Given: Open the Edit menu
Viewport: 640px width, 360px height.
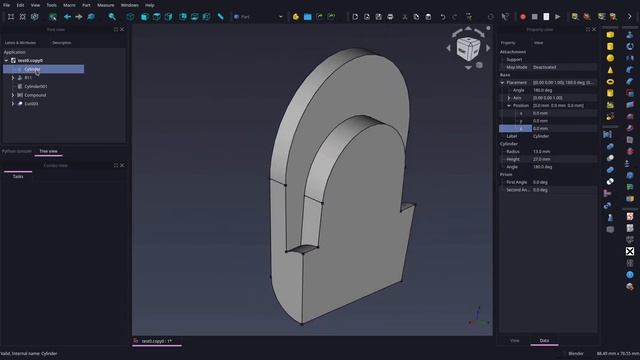Looking at the screenshot, I should pos(20,5).
